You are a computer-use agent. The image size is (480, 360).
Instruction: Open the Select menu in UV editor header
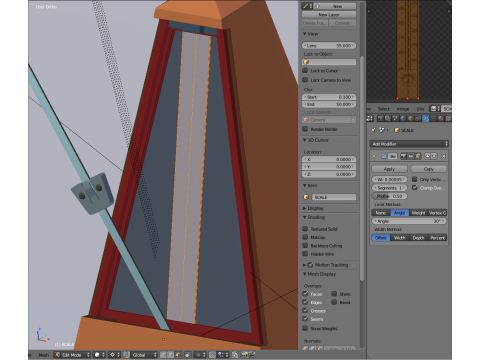tap(384, 109)
